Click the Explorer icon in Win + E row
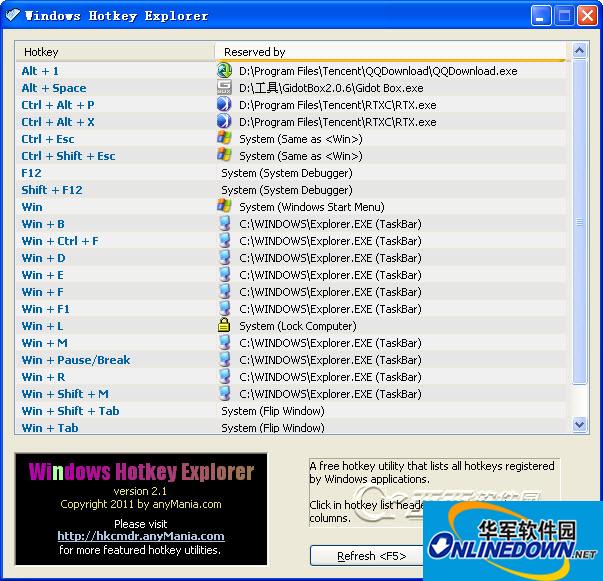This screenshot has width=603, height=581. click(x=224, y=275)
